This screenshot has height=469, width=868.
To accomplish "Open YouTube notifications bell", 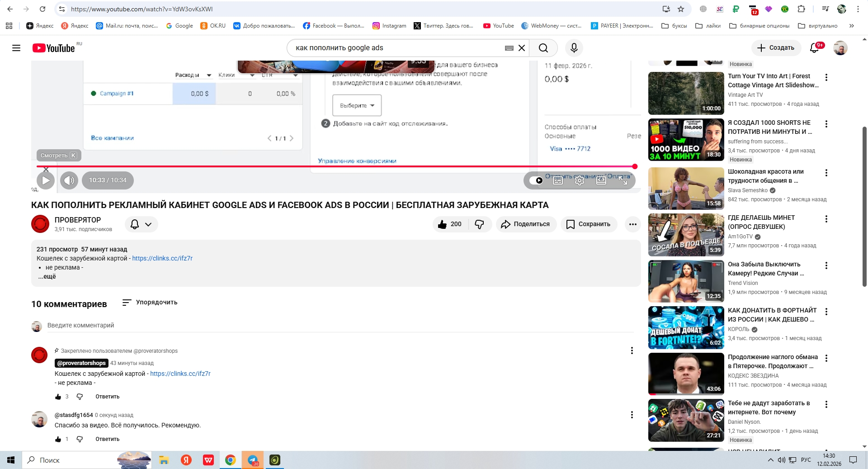I will tap(815, 48).
